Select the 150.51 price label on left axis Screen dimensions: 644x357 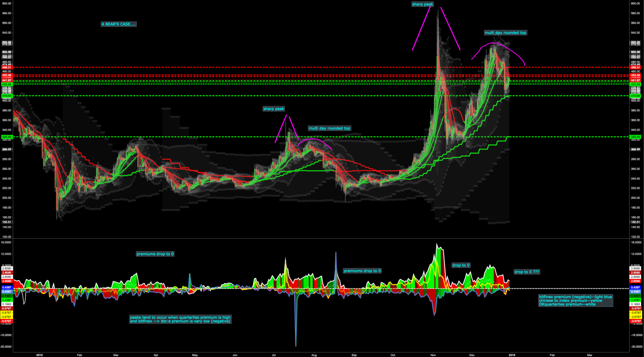coord(7,222)
